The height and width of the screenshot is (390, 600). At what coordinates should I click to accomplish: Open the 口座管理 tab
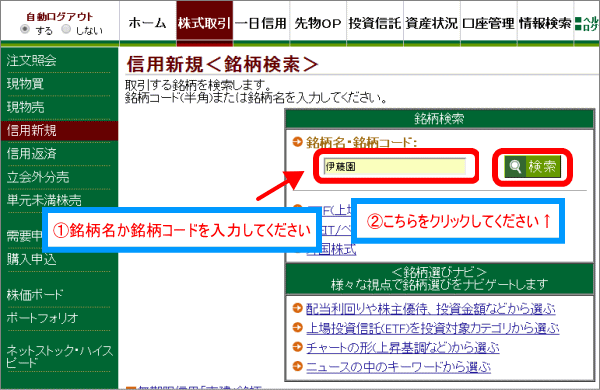[x=488, y=23]
